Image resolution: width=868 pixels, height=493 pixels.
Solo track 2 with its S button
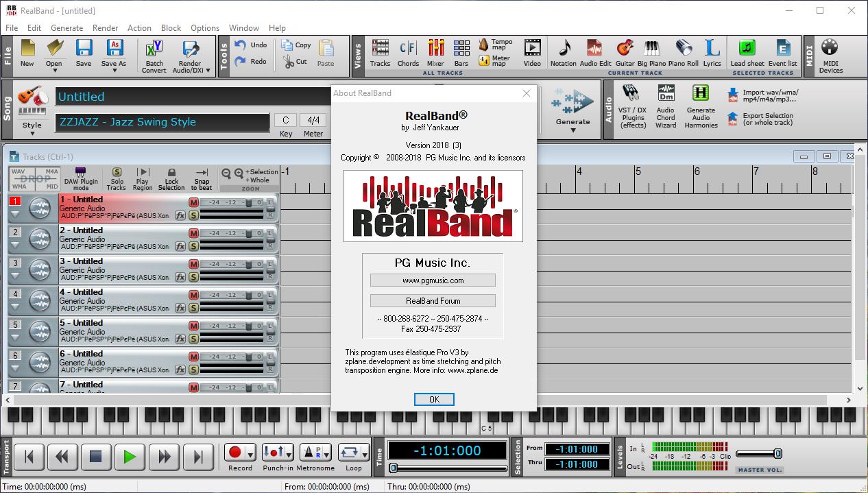193,246
